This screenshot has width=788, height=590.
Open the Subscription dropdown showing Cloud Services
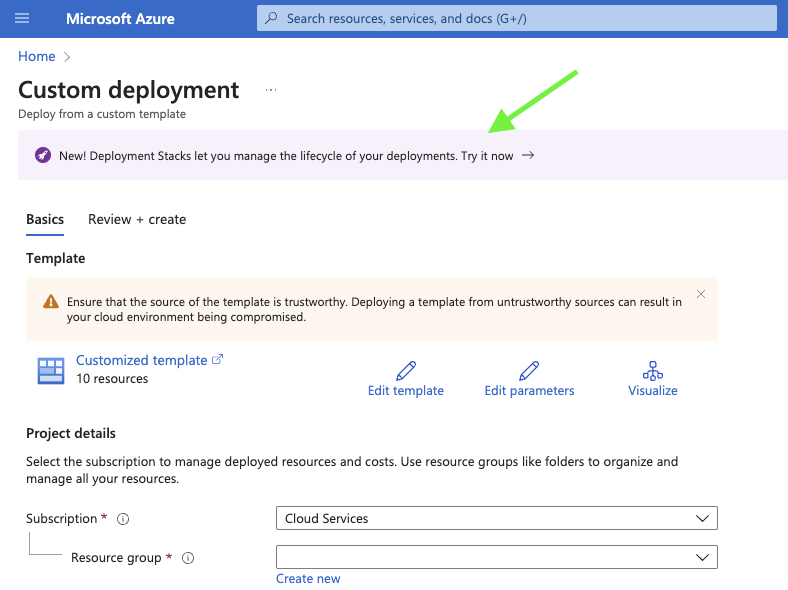[497, 518]
